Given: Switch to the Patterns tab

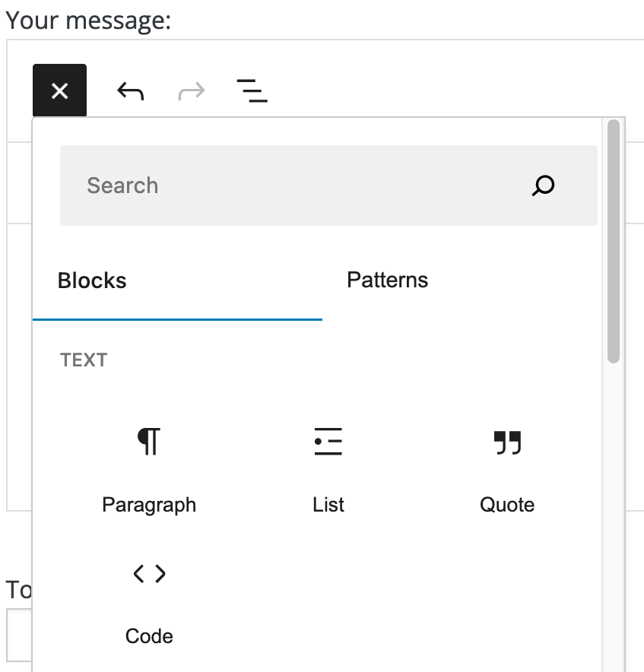Looking at the screenshot, I should [x=388, y=280].
